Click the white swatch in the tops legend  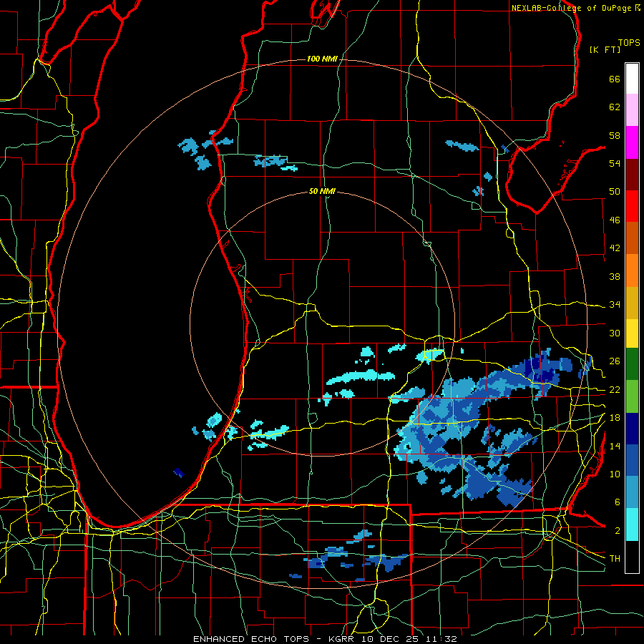tap(632, 79)
